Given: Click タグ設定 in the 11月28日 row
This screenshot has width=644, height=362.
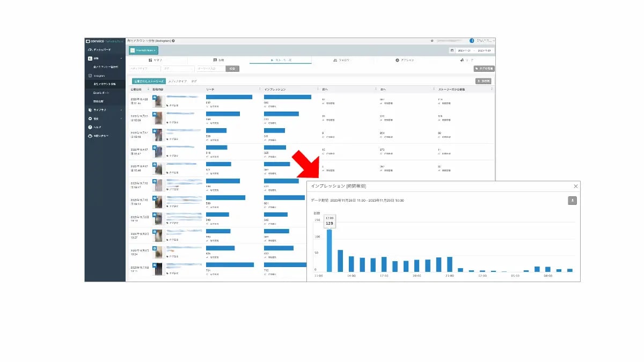Looking at the screenshot, I should point(172,107).
